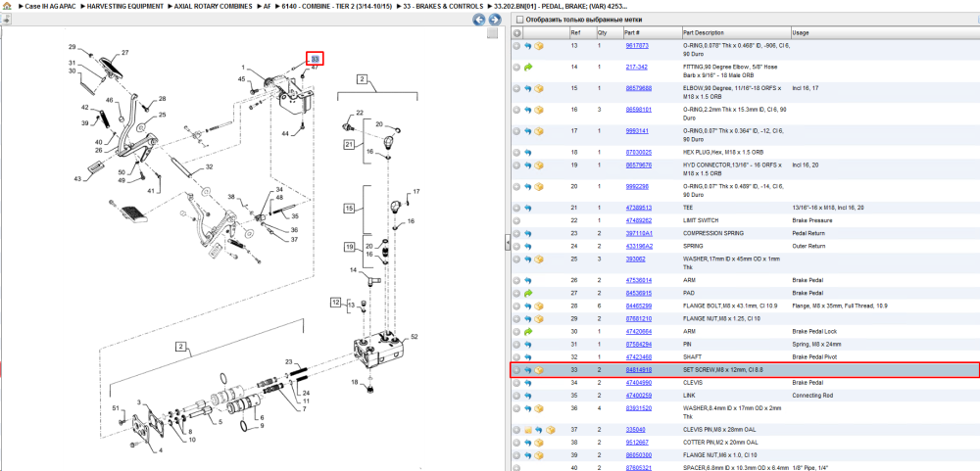
Task: Click the package box icon for ref 28
Action: [538, 306]
